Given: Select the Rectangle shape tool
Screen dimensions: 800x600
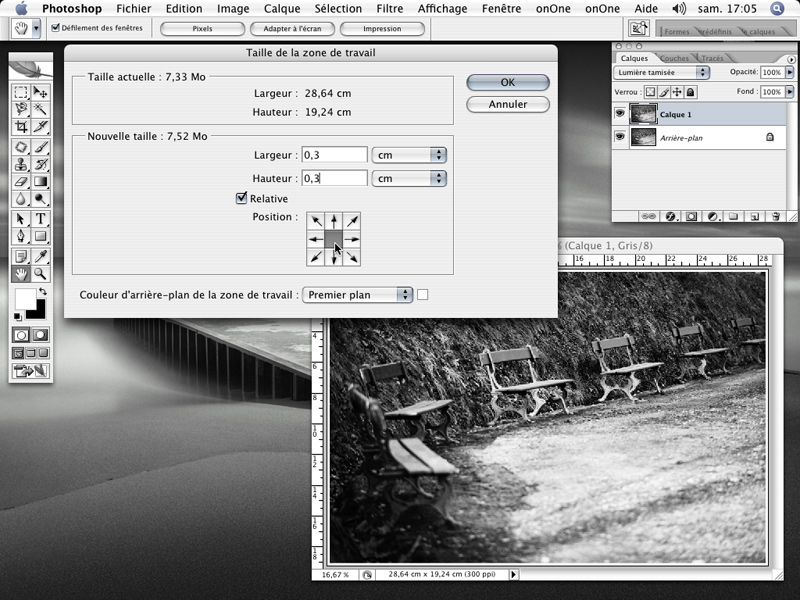Looking at the screenshot, I should (40, 236).
